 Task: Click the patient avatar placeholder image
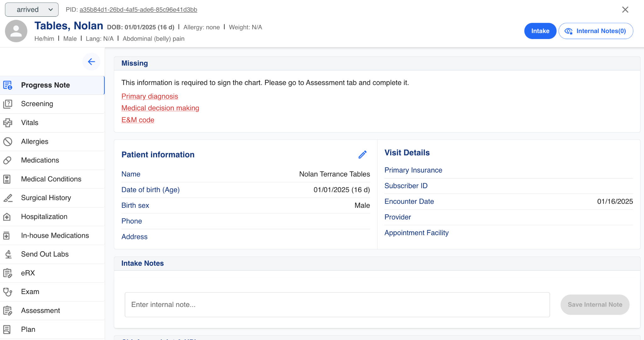pos(16,31)
